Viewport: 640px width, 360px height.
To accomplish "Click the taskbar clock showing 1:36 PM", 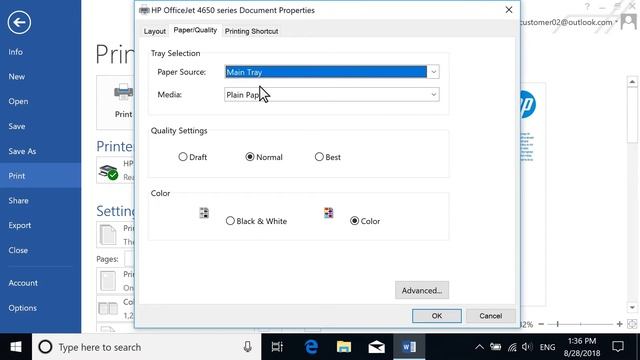I will [x=582, y=347].
